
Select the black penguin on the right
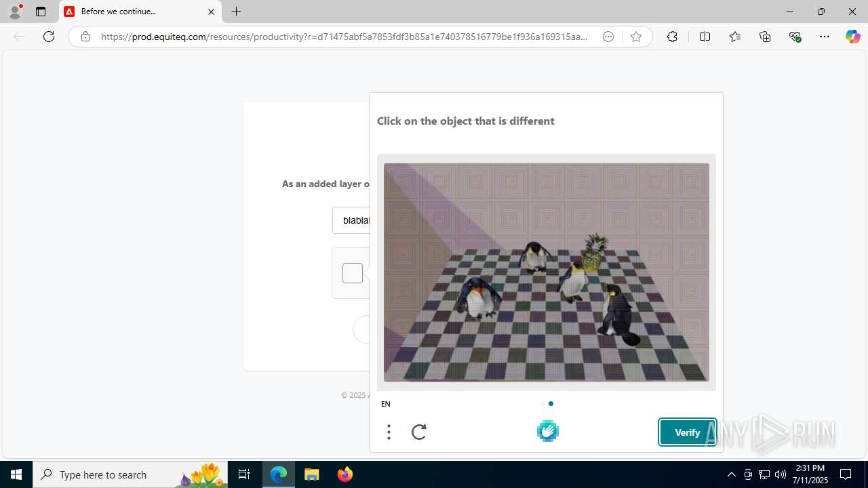pyautogui.click(x=619, y=315)
